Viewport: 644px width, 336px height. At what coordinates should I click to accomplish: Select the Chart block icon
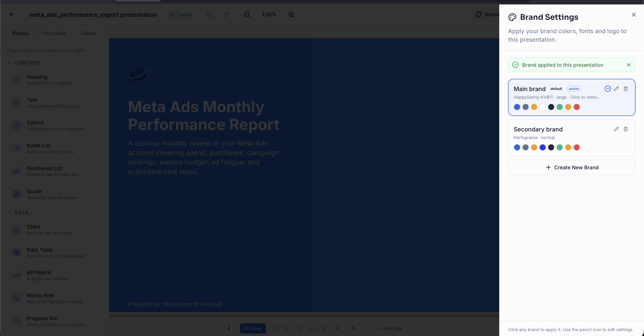click(16, 229)
